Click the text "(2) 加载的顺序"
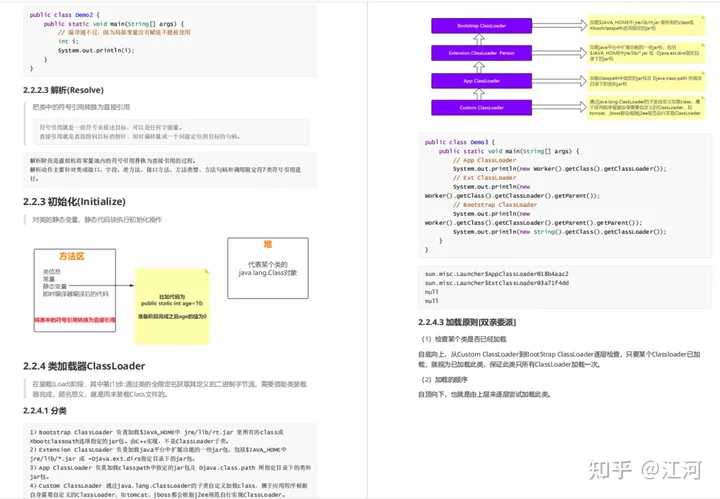Screen dimensions: 720x499 [x=444, y=380]
